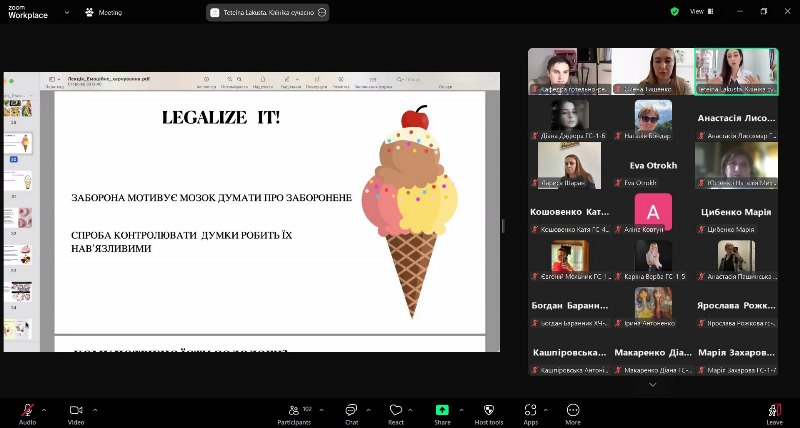Image resolution: width=800 pixels, height=428 pixels.
Task: Open the Participants panel
Action: tap(293, 410)
